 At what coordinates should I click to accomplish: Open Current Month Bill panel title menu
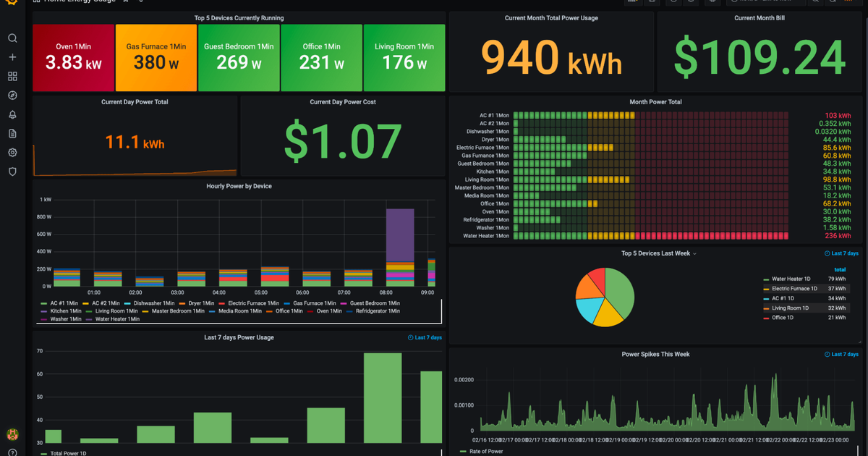pyautogui.click(x=759, y=18)
